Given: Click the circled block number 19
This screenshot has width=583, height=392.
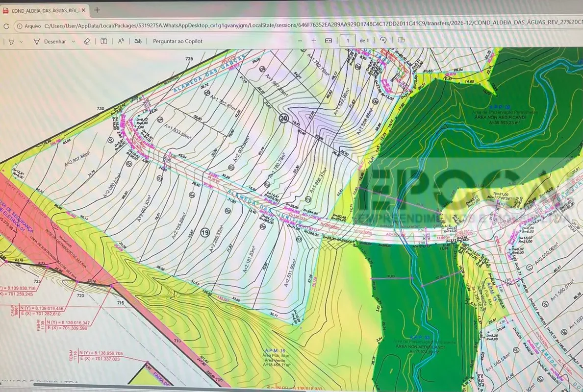Looking at the screenshot, I should [x=204, y=233].
